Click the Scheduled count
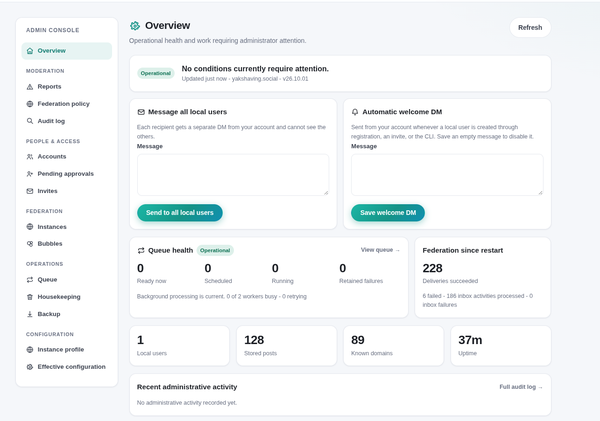The width and height of the screenshot is (600, 421). coord(208,268)
